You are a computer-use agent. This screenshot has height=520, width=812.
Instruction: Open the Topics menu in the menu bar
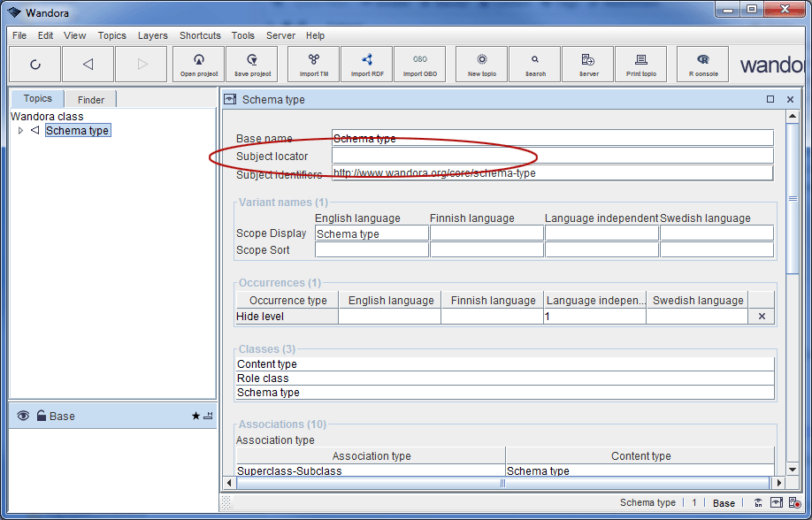[x=111, y=35]
